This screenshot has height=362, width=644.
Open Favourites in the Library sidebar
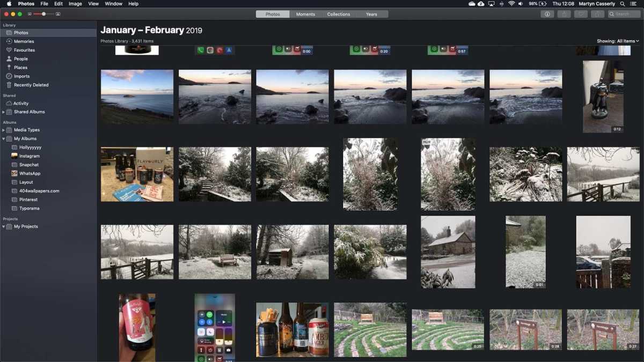[x=48, y=50]
